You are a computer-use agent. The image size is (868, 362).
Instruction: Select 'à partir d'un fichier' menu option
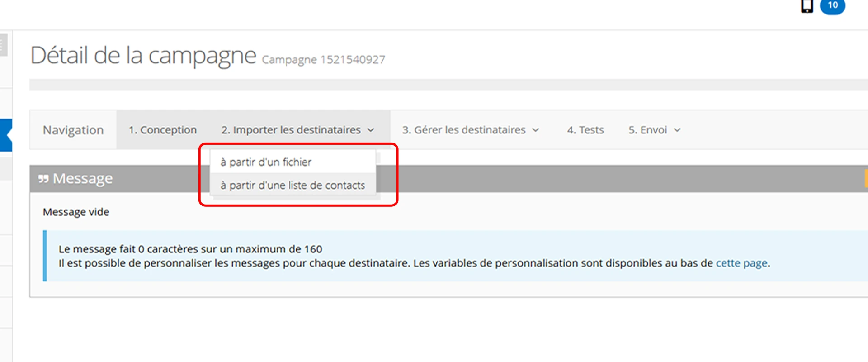tap(266, 162)
